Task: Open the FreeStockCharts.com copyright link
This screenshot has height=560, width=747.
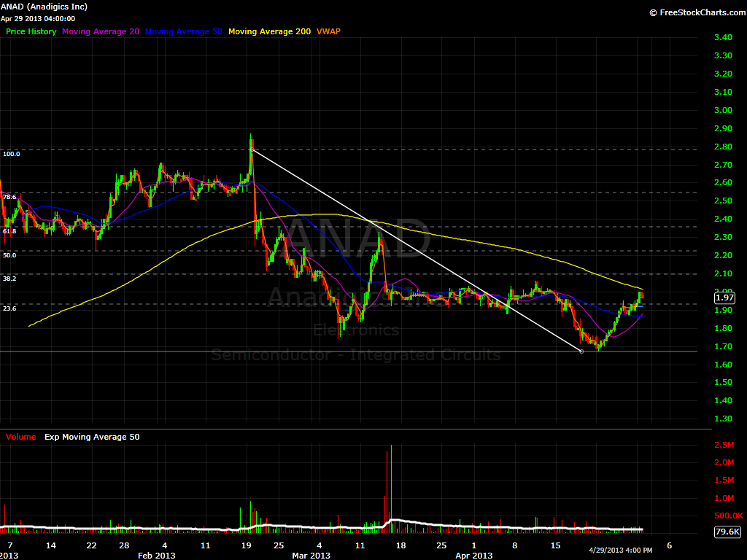Action: (698, 12)
